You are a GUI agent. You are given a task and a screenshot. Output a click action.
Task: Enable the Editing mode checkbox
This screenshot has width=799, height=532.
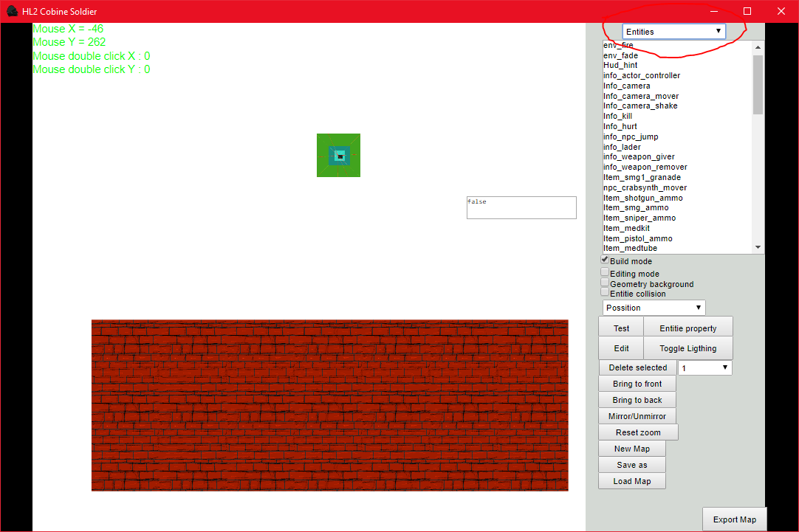[x=605, y=272]
